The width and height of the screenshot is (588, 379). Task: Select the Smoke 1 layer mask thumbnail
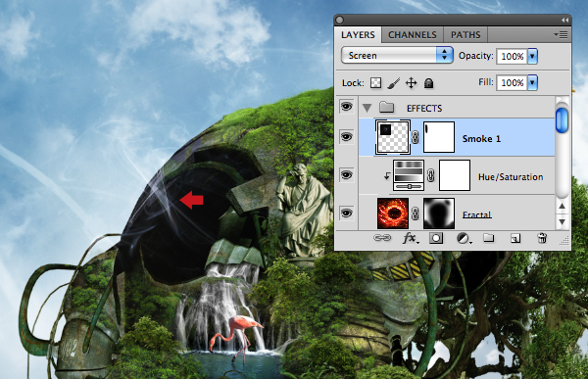(x=439, y=137)
